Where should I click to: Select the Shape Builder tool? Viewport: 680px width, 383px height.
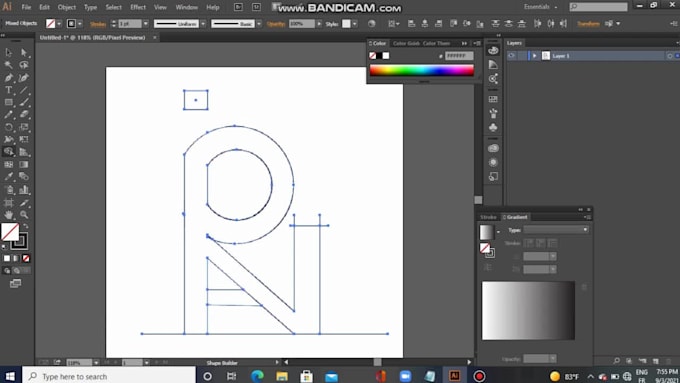pos(8,152)
